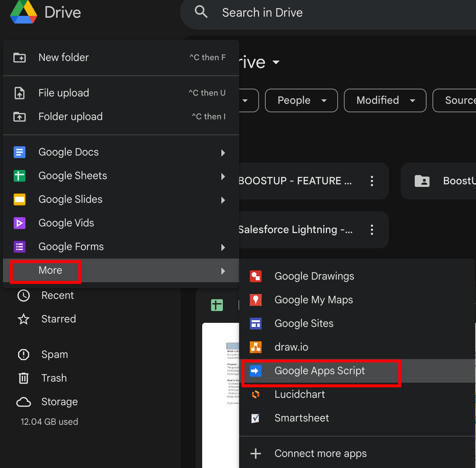Click the Starred star icon
The width and height of the screenshot is (476, 468).
click(24, 319)
